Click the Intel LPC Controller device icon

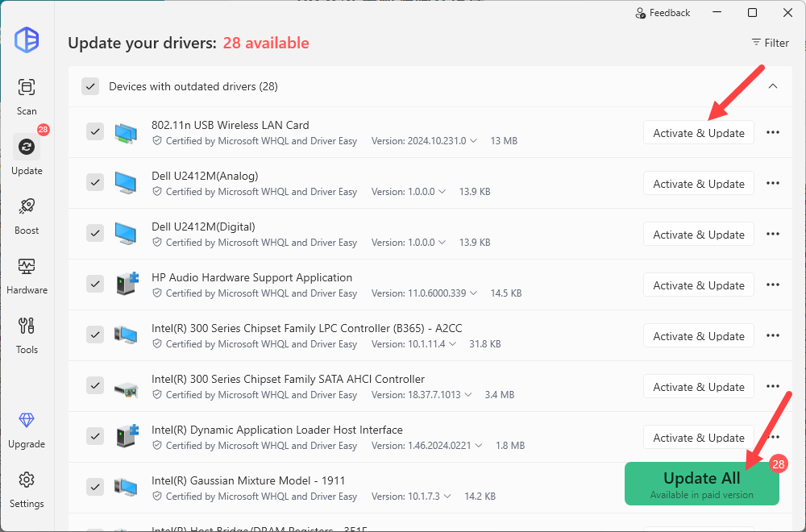126,335
